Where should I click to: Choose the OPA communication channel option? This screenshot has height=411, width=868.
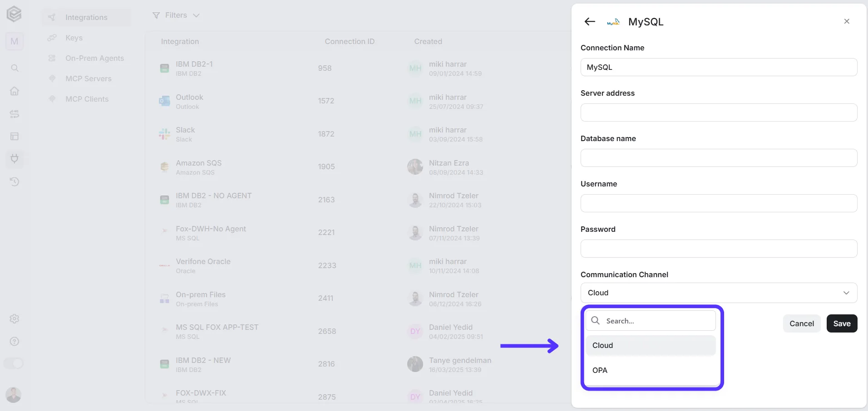[x=651, y=370]
